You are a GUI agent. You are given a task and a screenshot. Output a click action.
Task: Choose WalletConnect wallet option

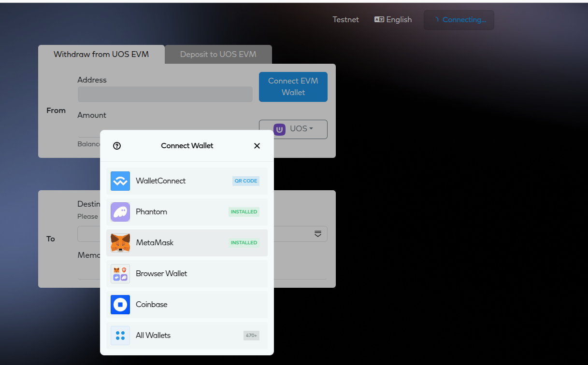pos(187,181)
